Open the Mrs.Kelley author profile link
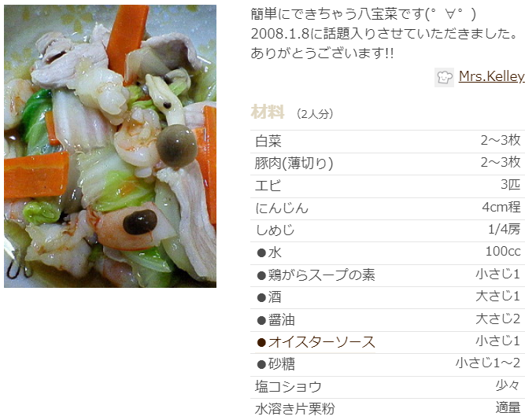 tap(491, 76)
